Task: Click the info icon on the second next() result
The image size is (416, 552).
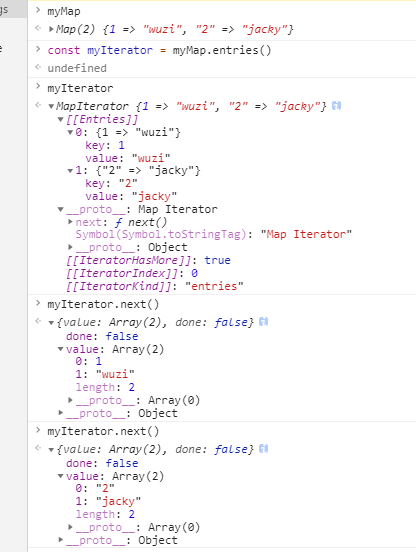Action: pyautogui.click(x=263, y=449)
